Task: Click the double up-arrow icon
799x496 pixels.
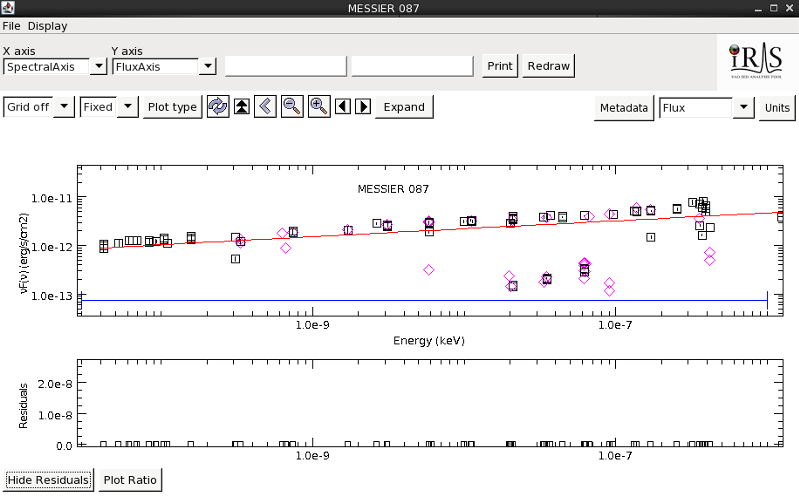Action: point(242,107)
